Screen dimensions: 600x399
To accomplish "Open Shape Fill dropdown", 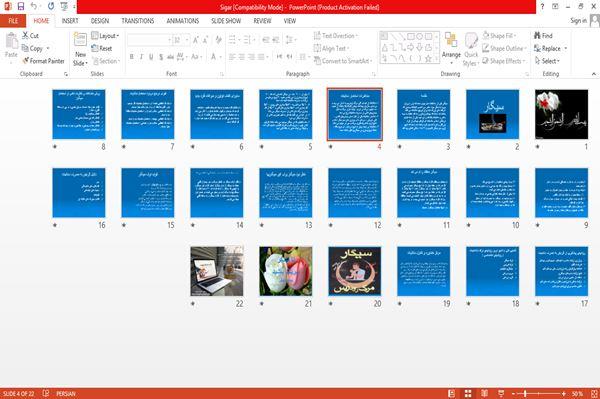I will [x=499, y=36].
